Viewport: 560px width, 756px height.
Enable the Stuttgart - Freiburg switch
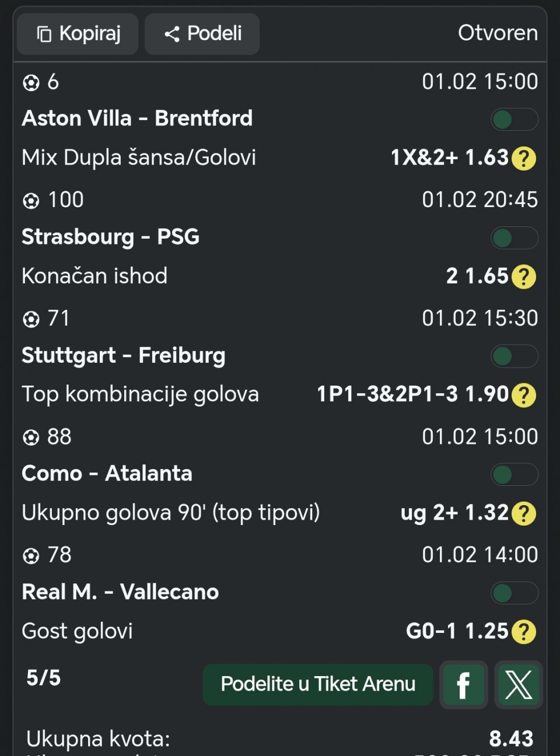[x=513, y=356]
